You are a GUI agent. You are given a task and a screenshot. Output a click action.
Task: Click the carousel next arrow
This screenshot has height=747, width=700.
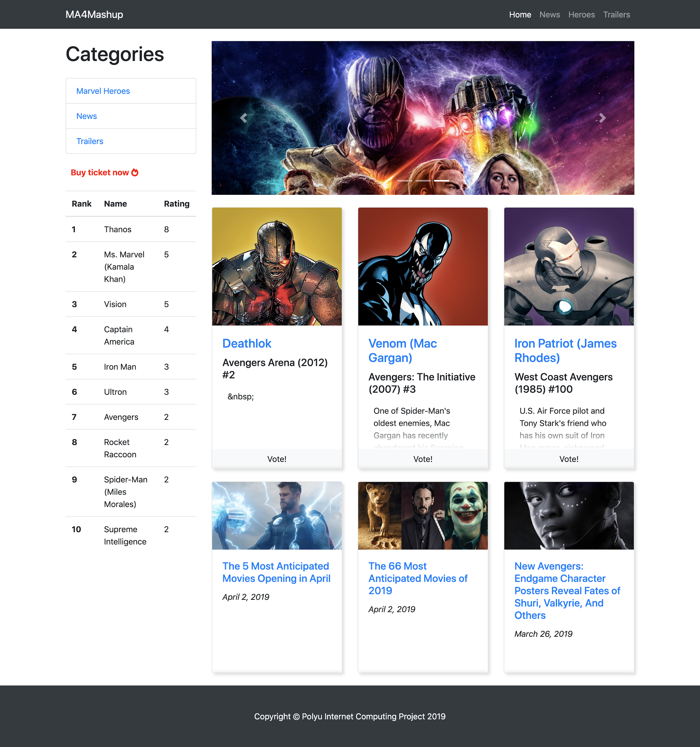pyautogui.click(x=602, y=118)
